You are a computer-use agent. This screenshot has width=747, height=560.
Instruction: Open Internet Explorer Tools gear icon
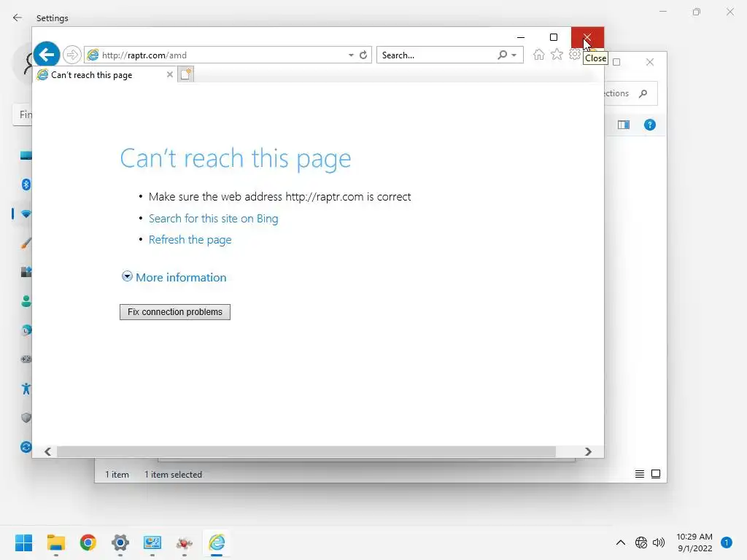coord(575,55)
